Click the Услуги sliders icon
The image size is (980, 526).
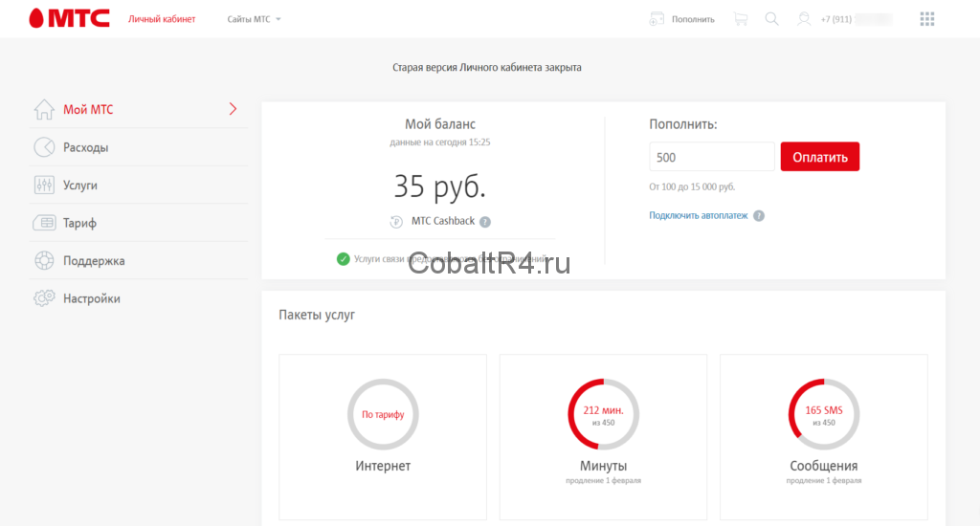pos(44,186)
